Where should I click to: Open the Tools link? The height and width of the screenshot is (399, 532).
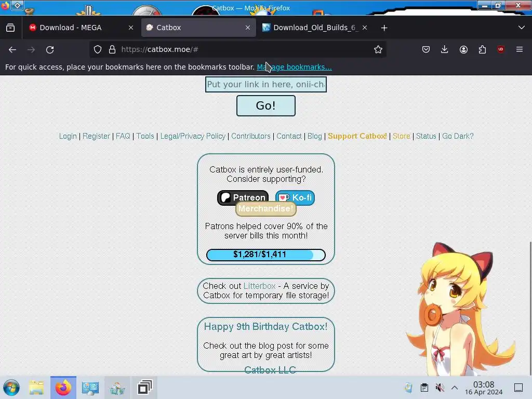pos(145,136)
